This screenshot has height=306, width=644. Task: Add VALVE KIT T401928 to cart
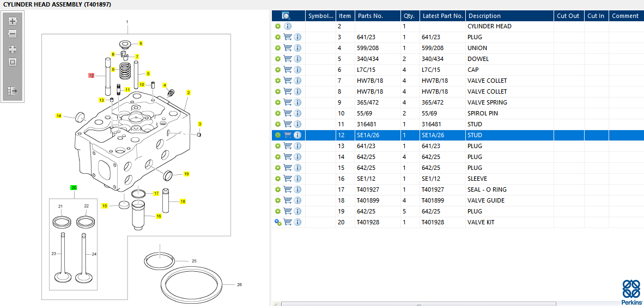pos(288,222)
